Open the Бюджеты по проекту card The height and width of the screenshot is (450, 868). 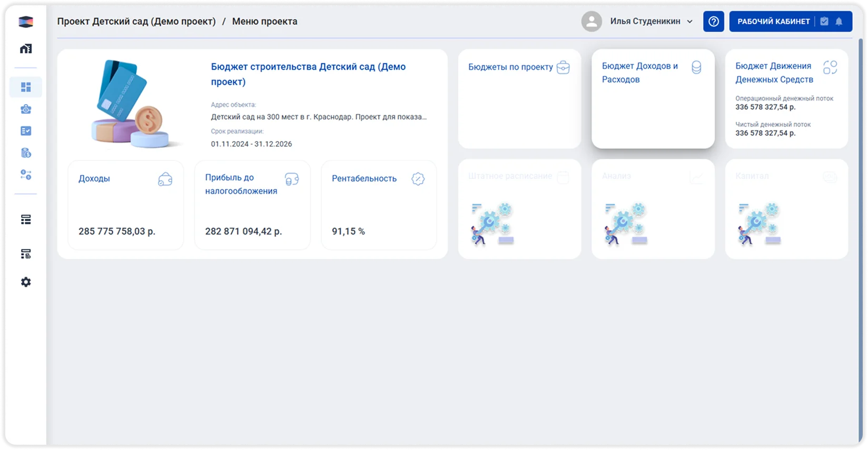519,99
